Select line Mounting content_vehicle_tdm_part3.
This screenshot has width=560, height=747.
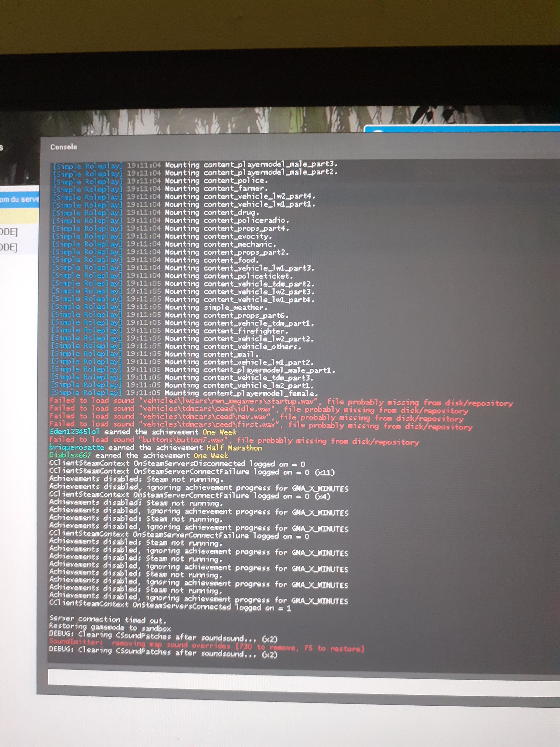tap(183, 378)
